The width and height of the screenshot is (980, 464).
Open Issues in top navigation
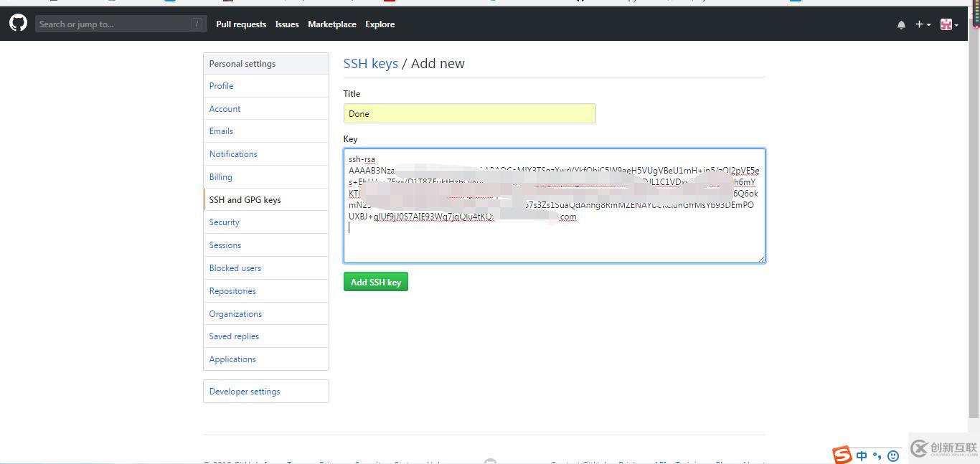[x=287, y=24]
